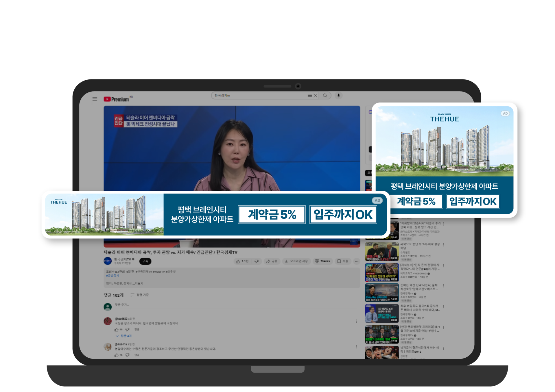
Task: Open the menu for the 지뢰밭에 앉습니다 video
Action: tap(443, 224)
